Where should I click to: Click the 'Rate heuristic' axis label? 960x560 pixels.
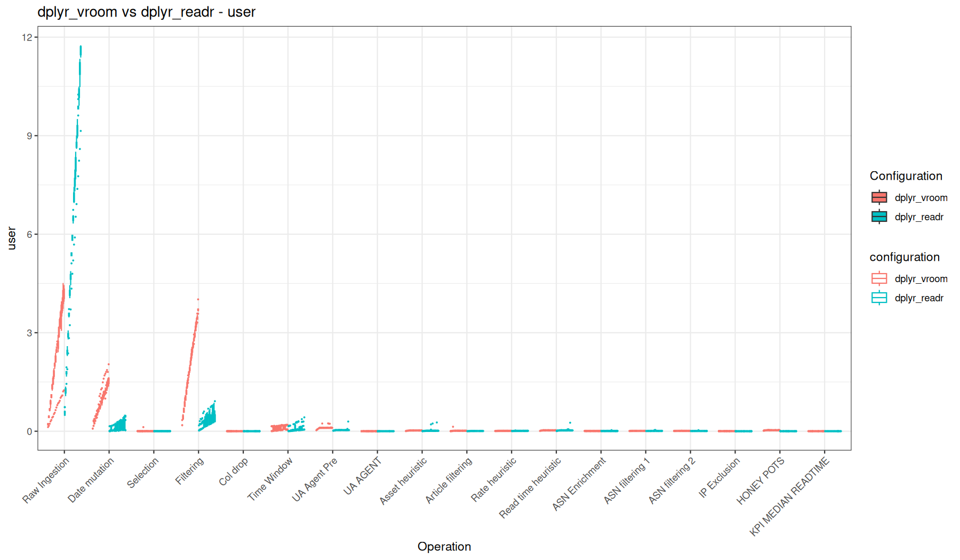pos(494,480)
